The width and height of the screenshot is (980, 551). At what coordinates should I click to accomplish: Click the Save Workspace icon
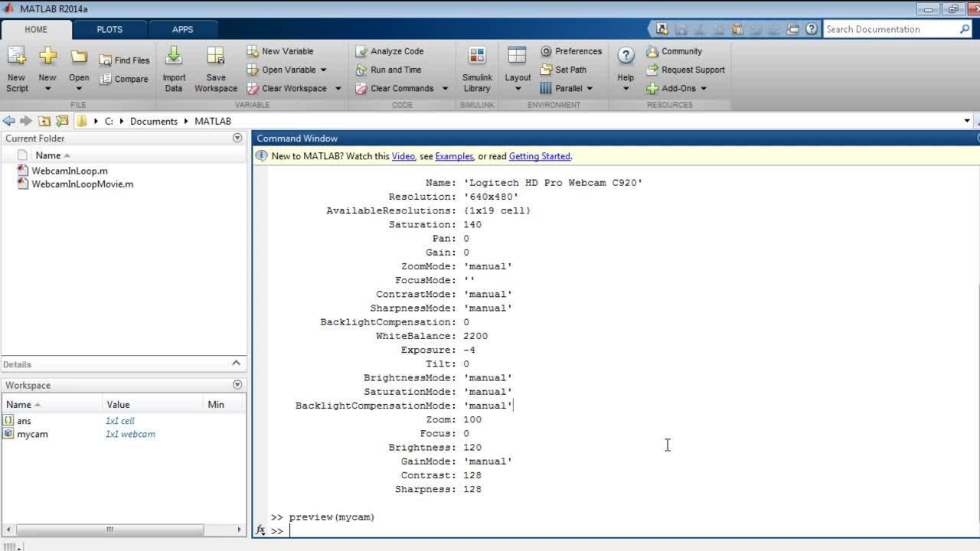click(x=216, y=57)
